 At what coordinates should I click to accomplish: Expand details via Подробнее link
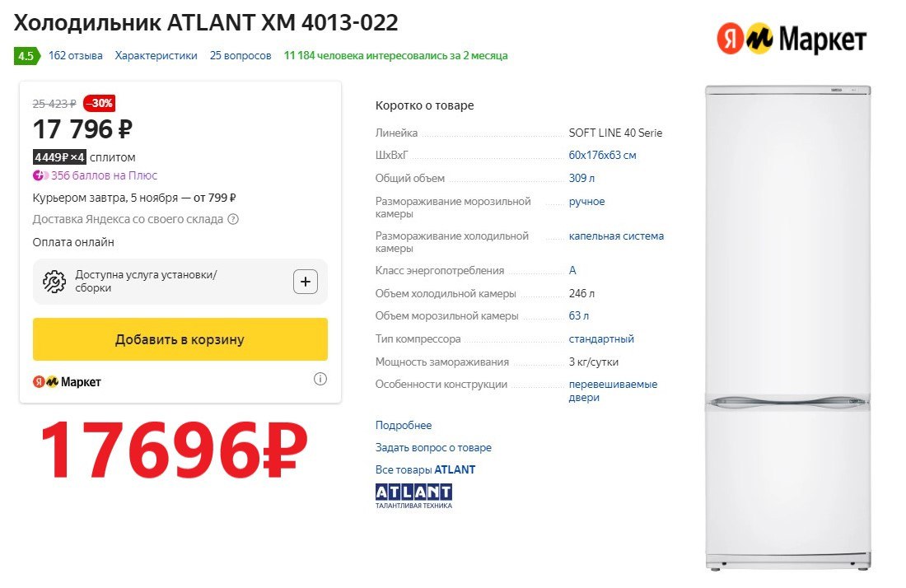(404, 426)
